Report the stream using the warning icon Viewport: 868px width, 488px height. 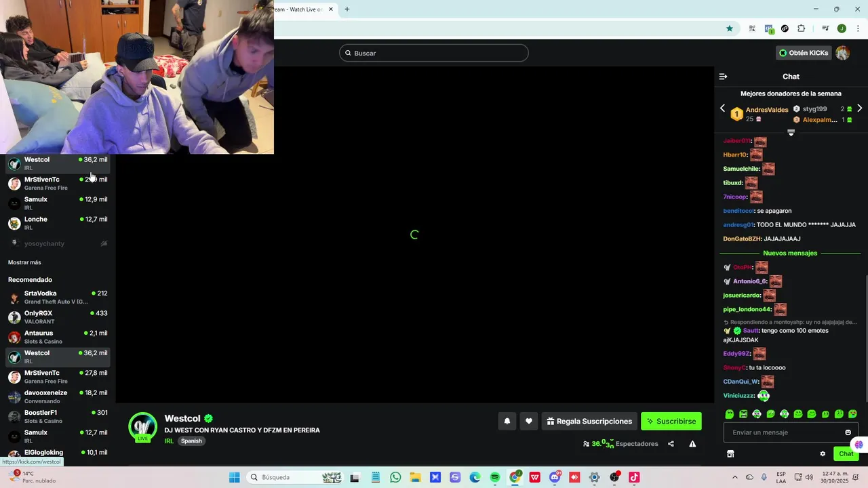[692, 444]
